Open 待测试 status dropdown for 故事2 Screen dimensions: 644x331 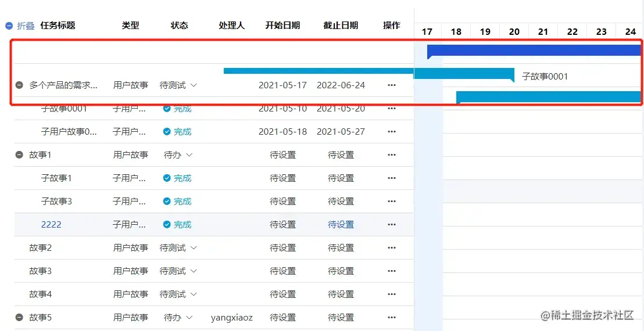click(x=178, y=248)
